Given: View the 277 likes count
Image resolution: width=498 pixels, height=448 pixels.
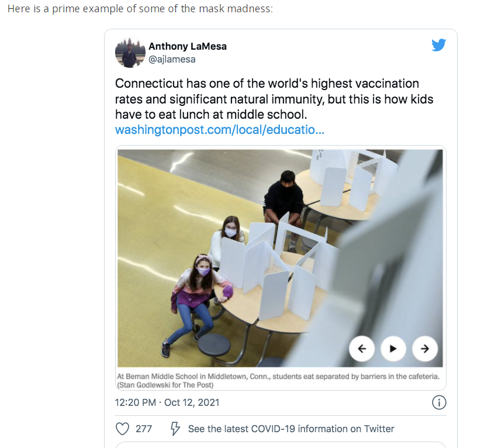Looking at the screenshot, I should click(x=144, y=429).
